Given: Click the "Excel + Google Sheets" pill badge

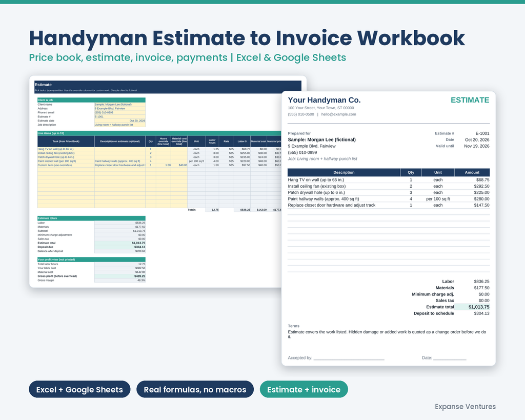Looking at the screenshot, I should tap(79, 389).
